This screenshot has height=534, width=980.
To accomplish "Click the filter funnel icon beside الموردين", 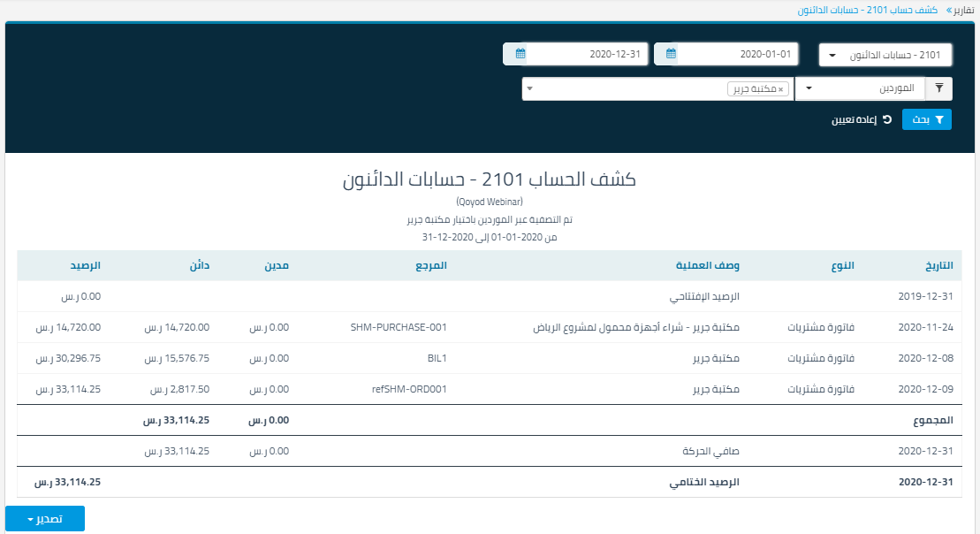I will click(938, 88).
